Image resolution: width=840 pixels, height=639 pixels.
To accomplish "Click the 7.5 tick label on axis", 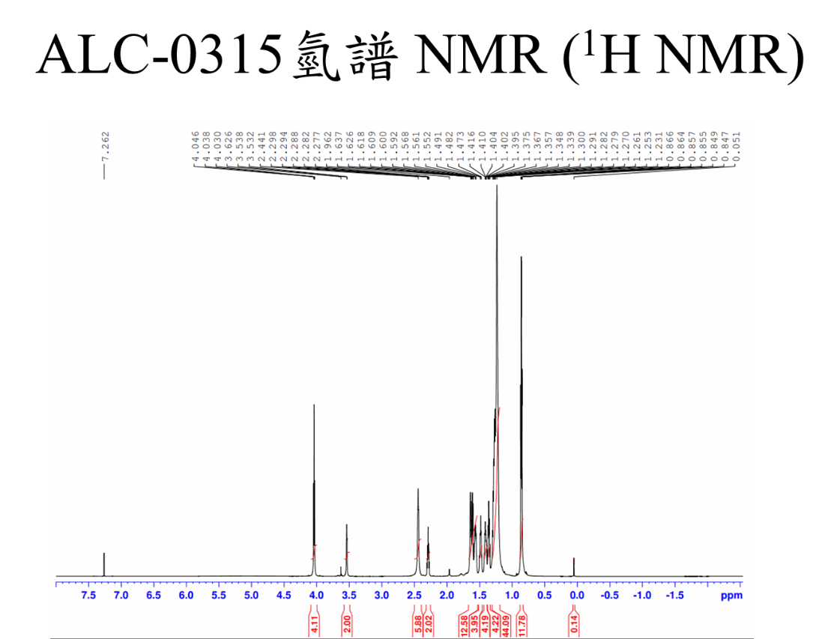I will click(x=88, y=596).
